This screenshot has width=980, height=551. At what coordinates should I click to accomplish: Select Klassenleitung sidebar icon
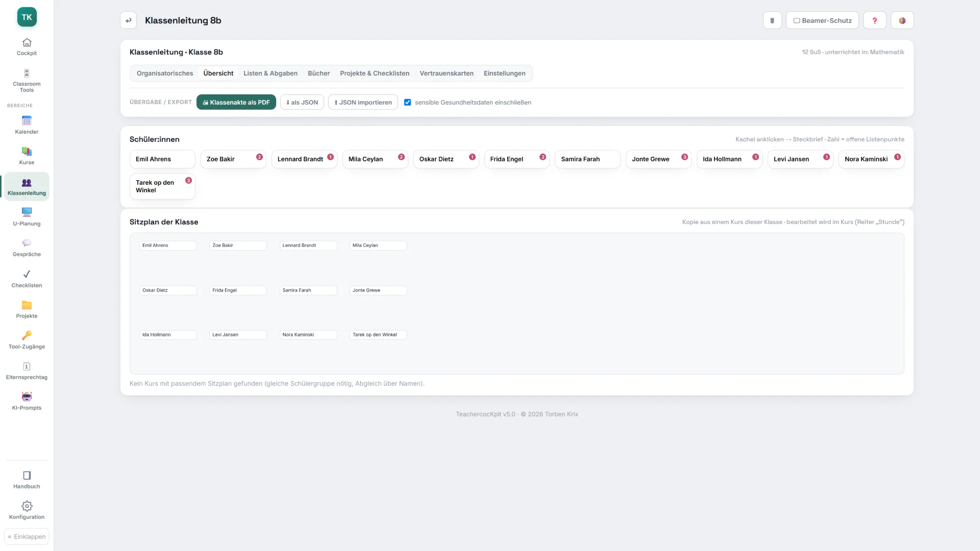click(x=27, y=182)
